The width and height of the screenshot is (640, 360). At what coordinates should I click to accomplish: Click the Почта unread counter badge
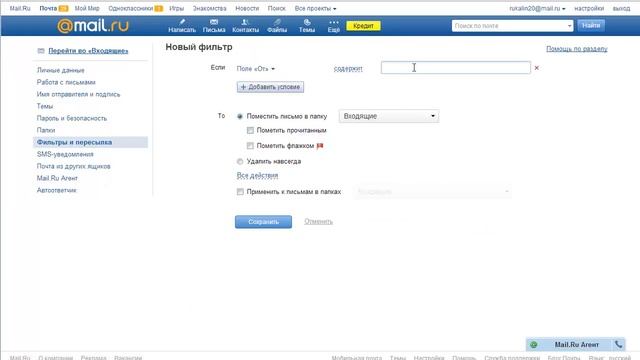(x=63, y=8)
